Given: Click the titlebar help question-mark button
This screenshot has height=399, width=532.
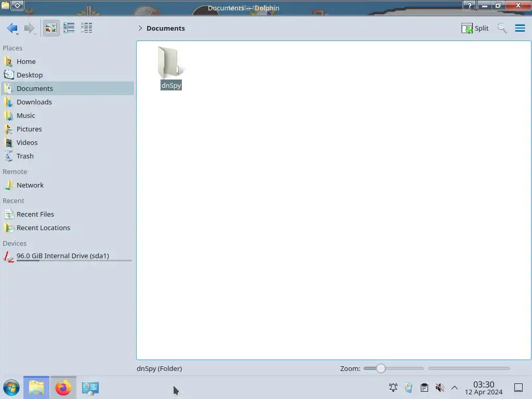Looking at the screenshot, I should tap(470, 5).
